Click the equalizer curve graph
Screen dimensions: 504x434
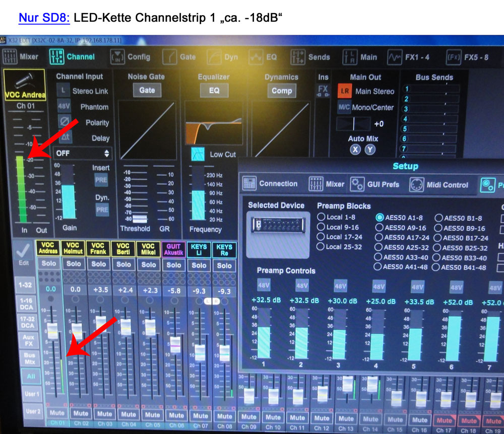coord(214,123)
